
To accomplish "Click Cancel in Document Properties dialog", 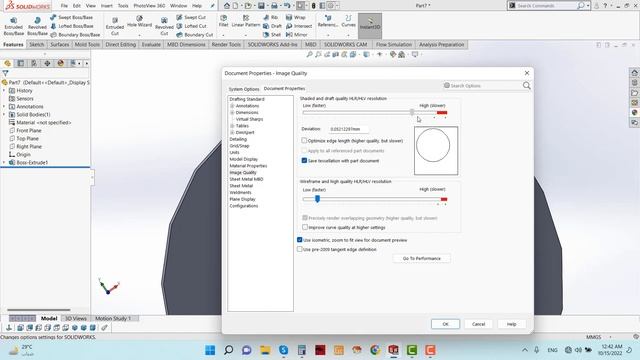I will click(x=478, y=324).
